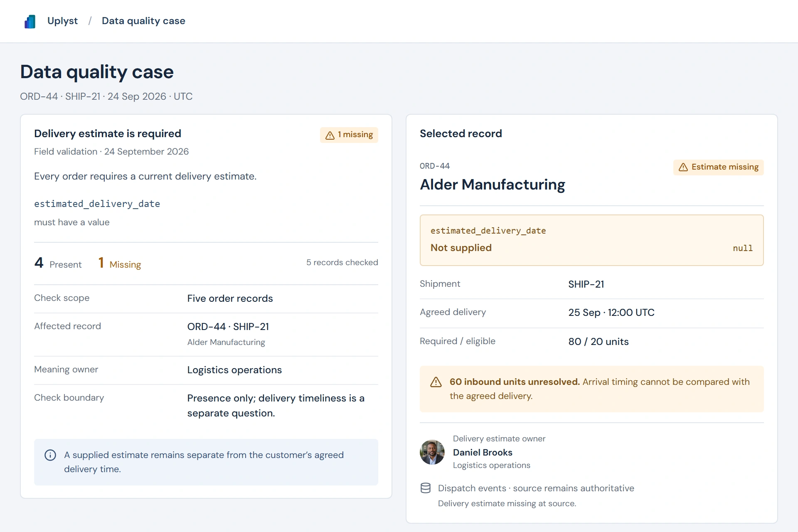Click the info circle icon in the note
798x532 pixels.
click(x=50, y=455)
